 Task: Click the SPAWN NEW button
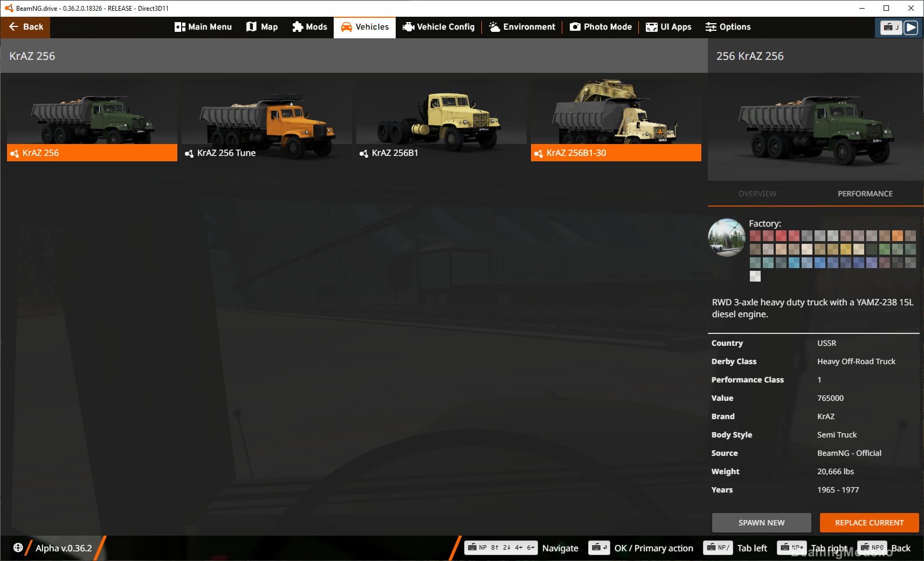pos(762,523)
